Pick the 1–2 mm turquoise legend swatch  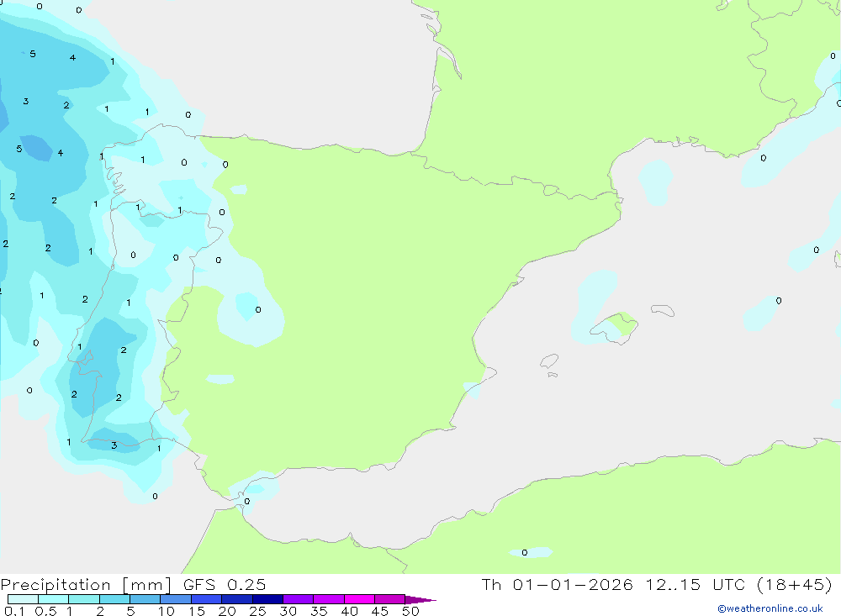point(84,599)
